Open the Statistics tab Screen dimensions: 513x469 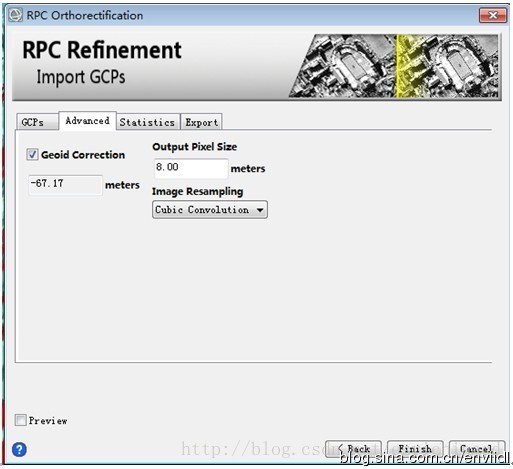[x=147, y=122]
